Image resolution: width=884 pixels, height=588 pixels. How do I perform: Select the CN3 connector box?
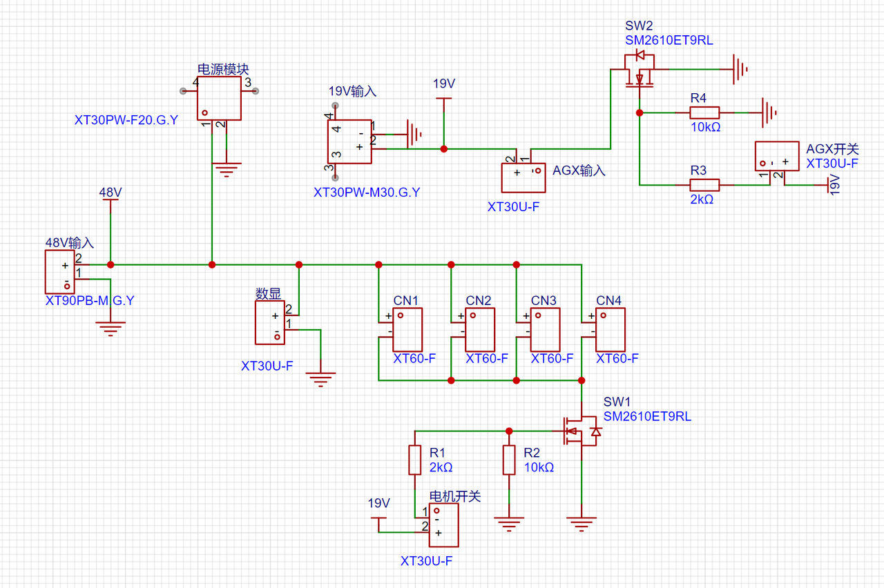[x=546, y=330]
